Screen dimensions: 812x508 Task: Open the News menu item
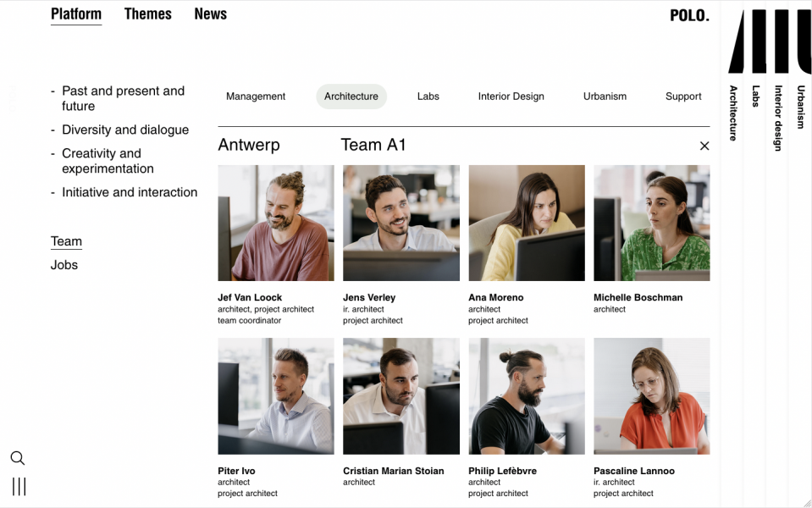click(210, 14)
